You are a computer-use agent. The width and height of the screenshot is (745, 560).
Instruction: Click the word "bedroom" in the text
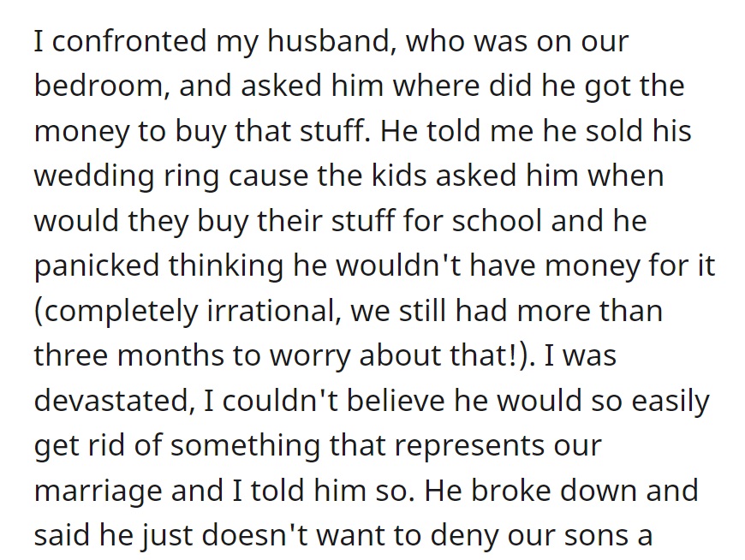pos(98,86)
